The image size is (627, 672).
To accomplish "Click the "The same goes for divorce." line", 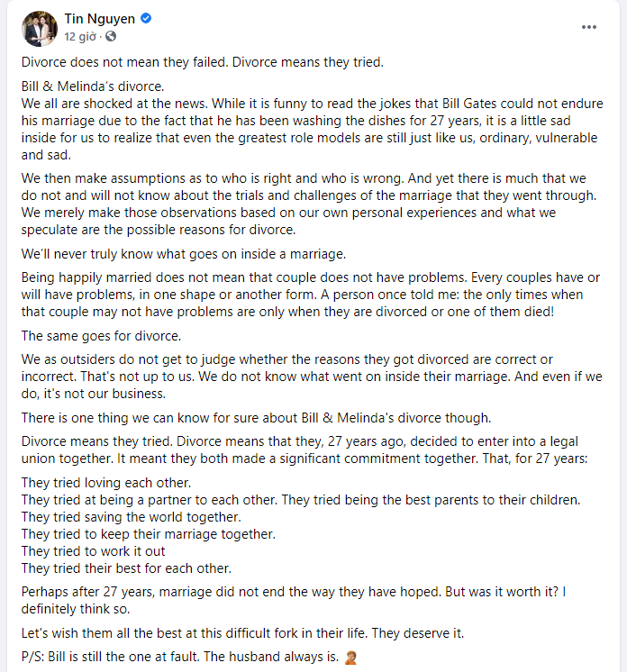I will (101, 336).
